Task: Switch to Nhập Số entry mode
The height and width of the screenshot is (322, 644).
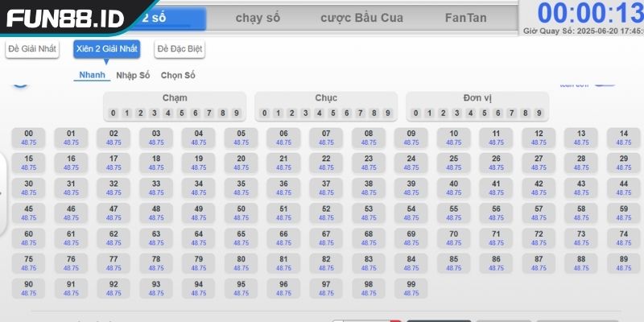Action: (x=133, y=75)
